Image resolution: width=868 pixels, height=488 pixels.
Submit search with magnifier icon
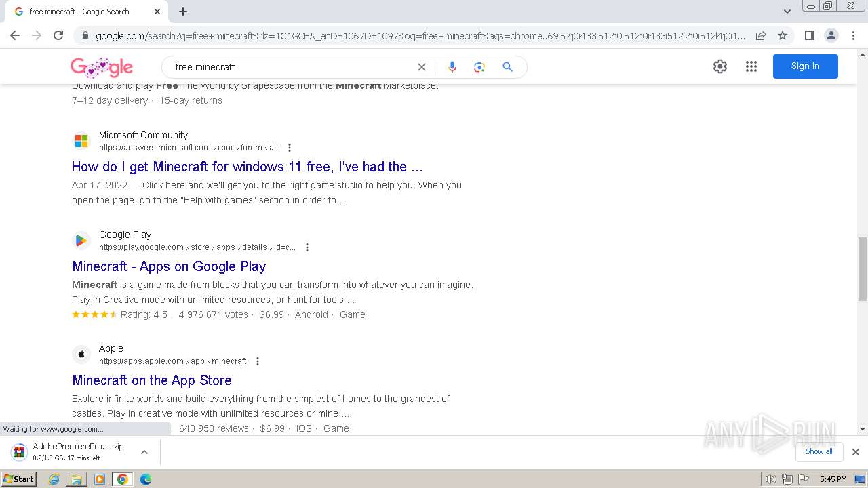coord(507,67)
